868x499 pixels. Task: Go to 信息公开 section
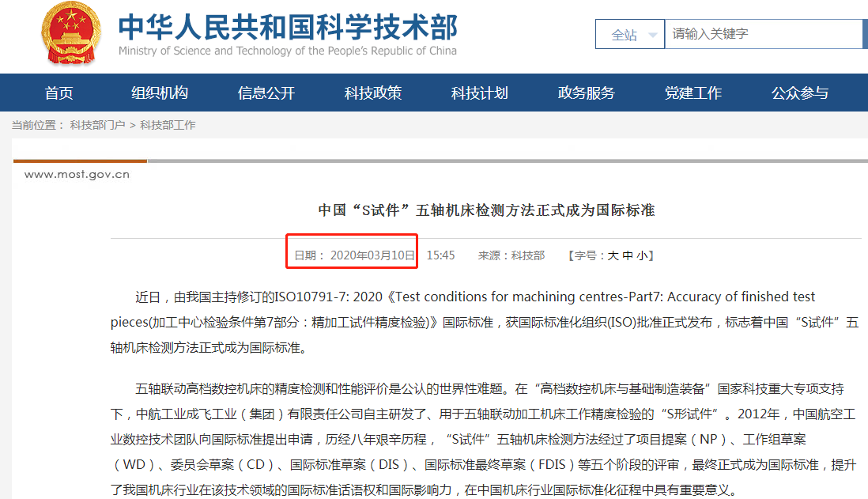pos(266,93)
